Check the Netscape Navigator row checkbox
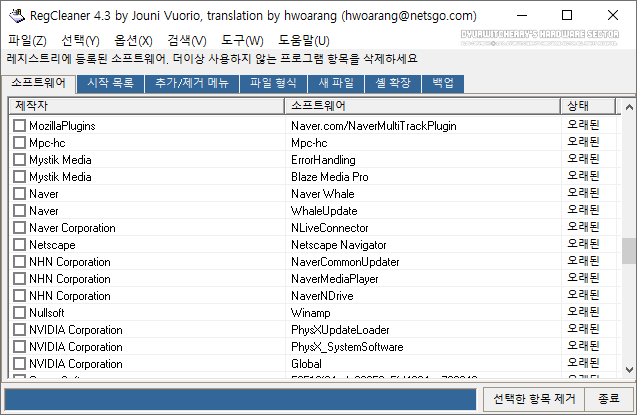 pos(20,245)
